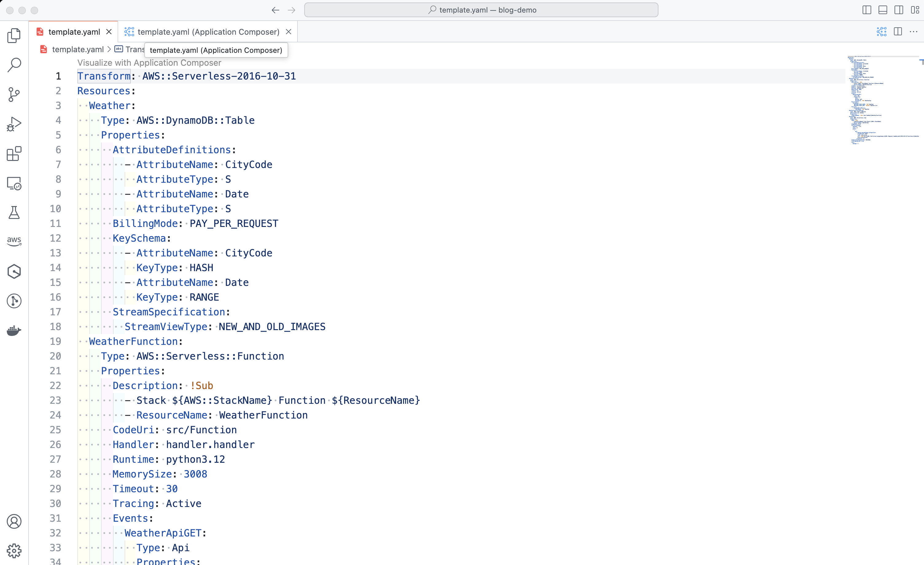
Task: Click the template.yaml breadcrumb item
Action: pos(78,49)
